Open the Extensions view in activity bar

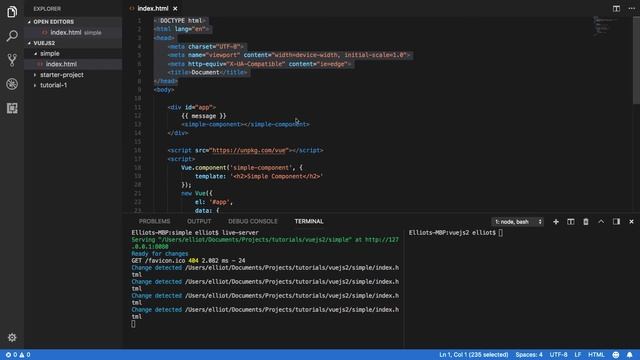[x=12, y=108]
